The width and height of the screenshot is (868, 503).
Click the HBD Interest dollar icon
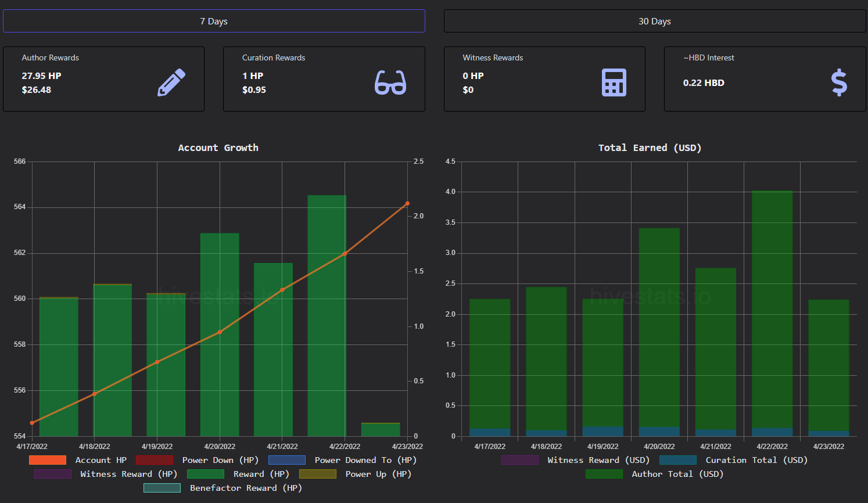(x=839, y=82)
